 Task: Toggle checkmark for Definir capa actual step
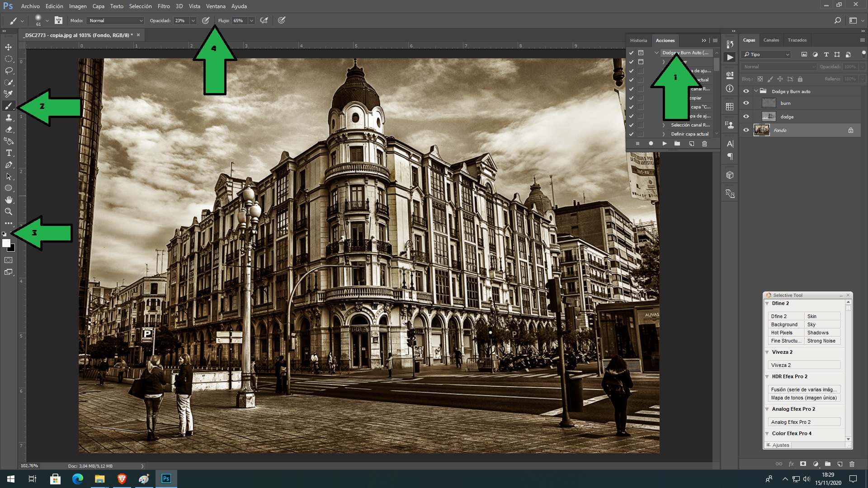pyautogui.click(x=631, y=134)
